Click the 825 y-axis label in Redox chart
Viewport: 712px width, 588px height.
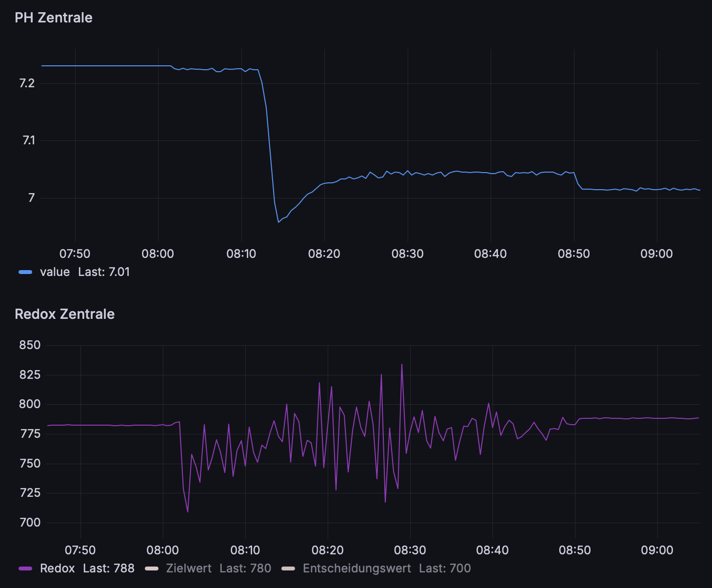[x=30, y=375]
